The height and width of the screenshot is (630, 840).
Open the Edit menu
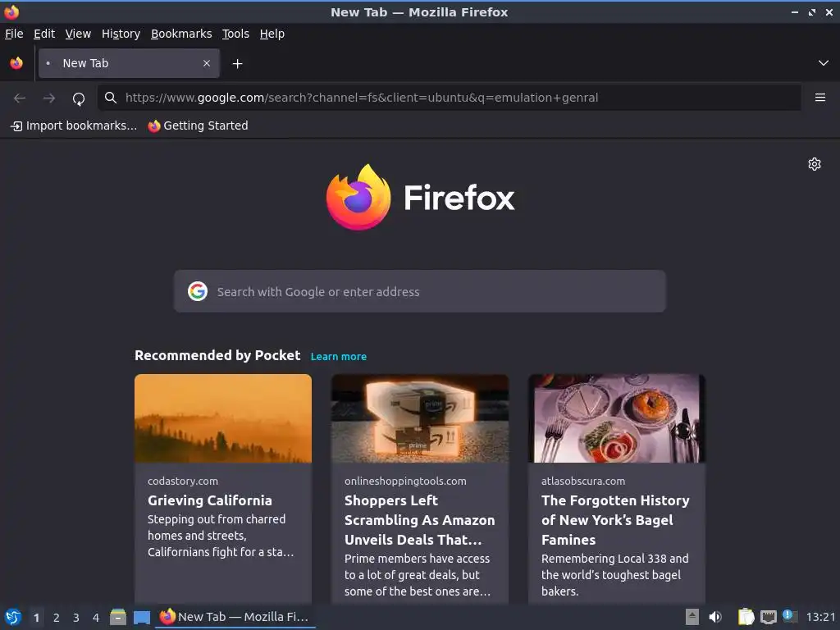click(44, 34)
